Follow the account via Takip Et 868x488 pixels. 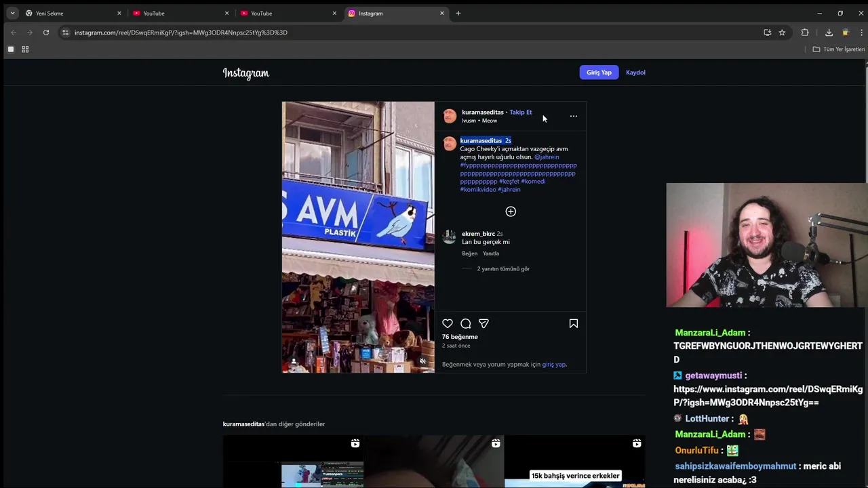coord(521,112)
